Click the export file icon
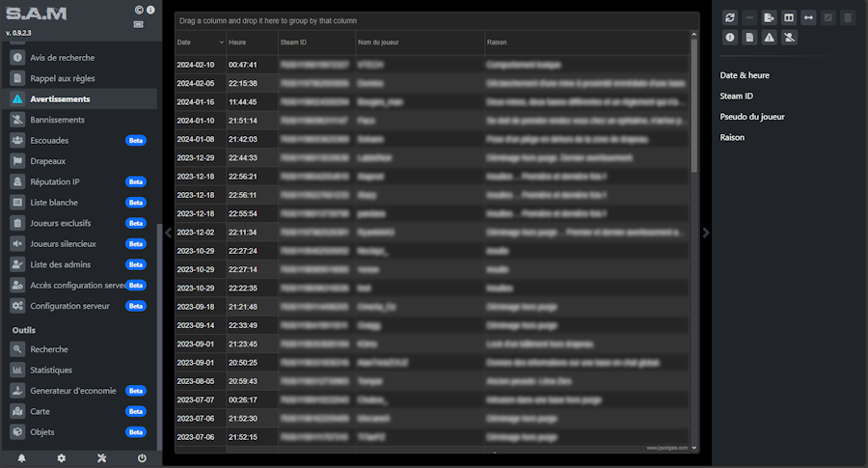Image resolution: width=868 pixels, height=468 pixels. pos(770,17)
